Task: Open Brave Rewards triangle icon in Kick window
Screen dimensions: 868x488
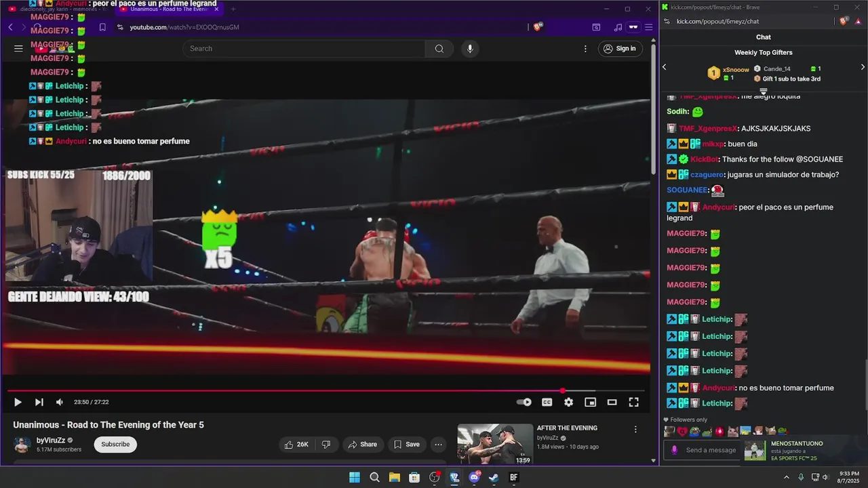Action: click(857, 21)
